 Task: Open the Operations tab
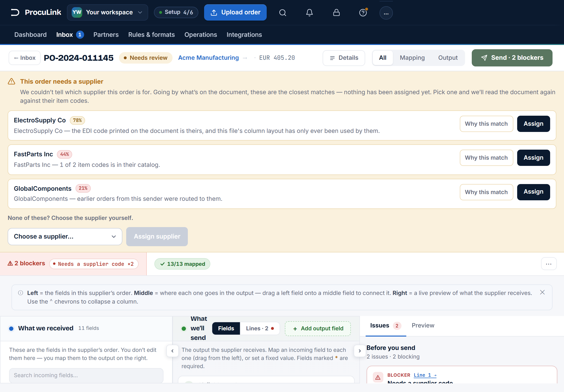coord(201,35)
